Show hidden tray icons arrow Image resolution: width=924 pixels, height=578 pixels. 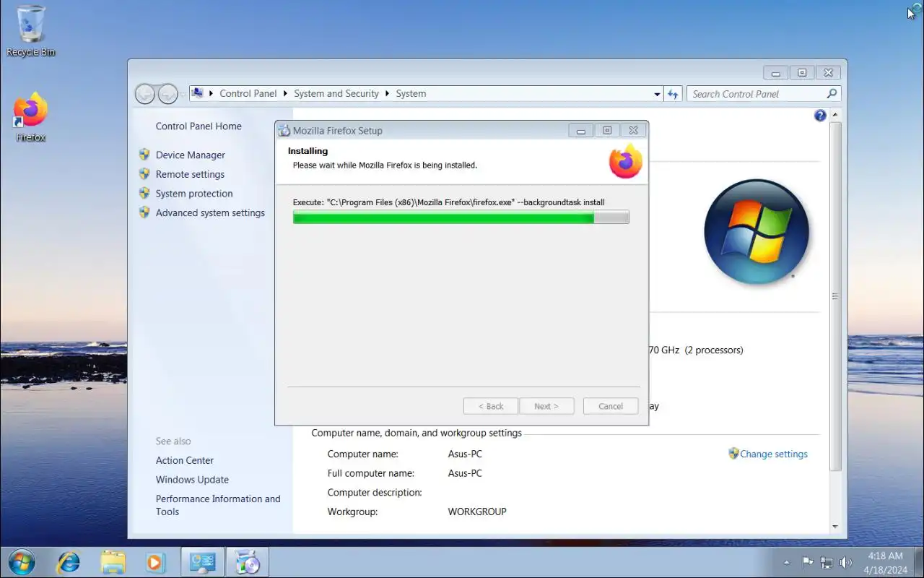(787, 563)
